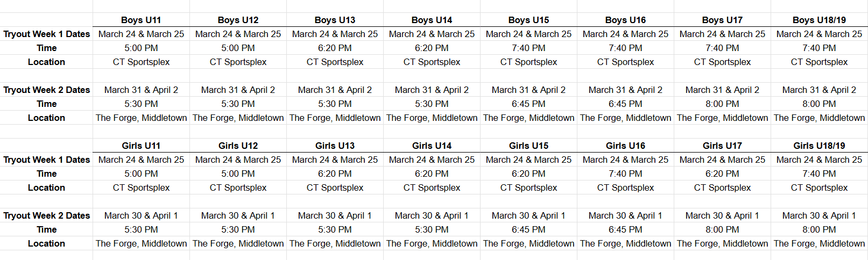Select Boys U17 Week 2 dates cell
This screenshot has height=260, width=868.
[x=722, y=90]
